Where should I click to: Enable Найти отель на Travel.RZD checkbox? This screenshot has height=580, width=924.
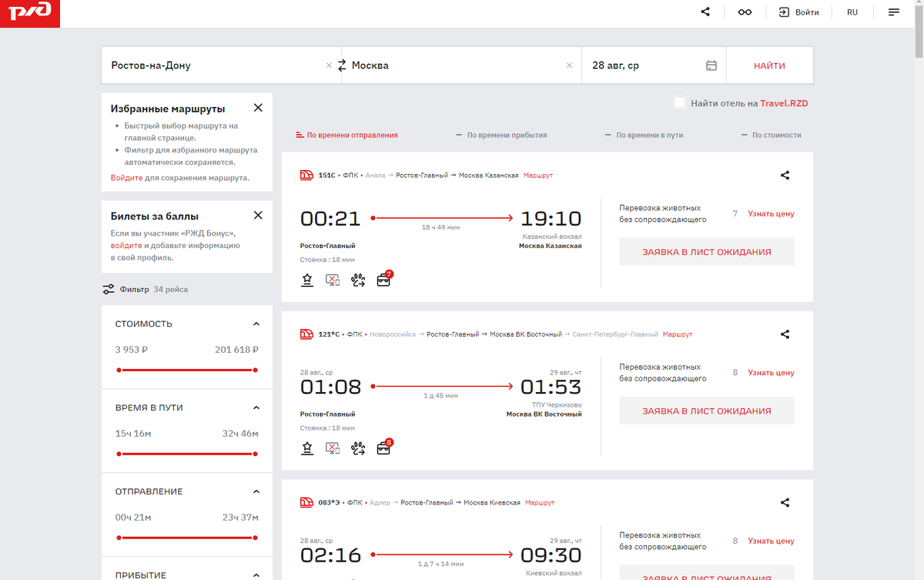click(679, 102)
